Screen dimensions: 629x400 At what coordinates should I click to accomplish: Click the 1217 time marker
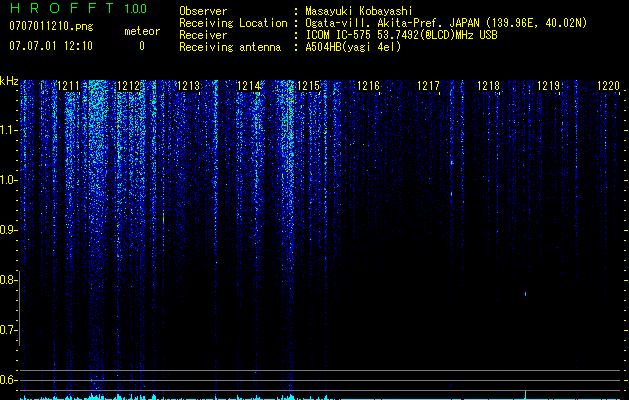(428, 86)
